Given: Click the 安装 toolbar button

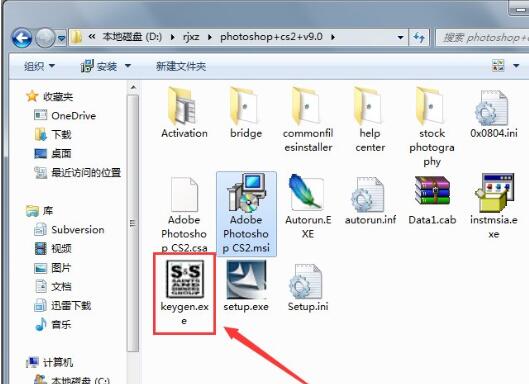Looking at the screenshot, I should [99, 66].
